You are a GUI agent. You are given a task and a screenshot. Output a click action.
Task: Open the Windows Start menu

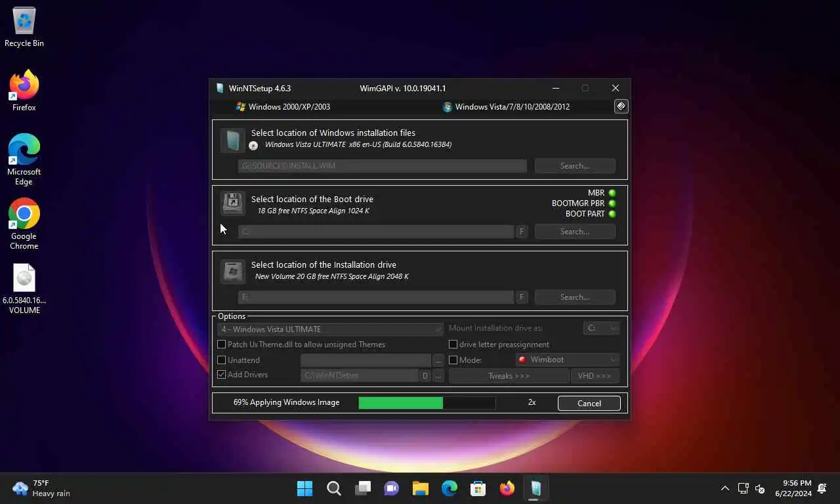click(304, 488)
